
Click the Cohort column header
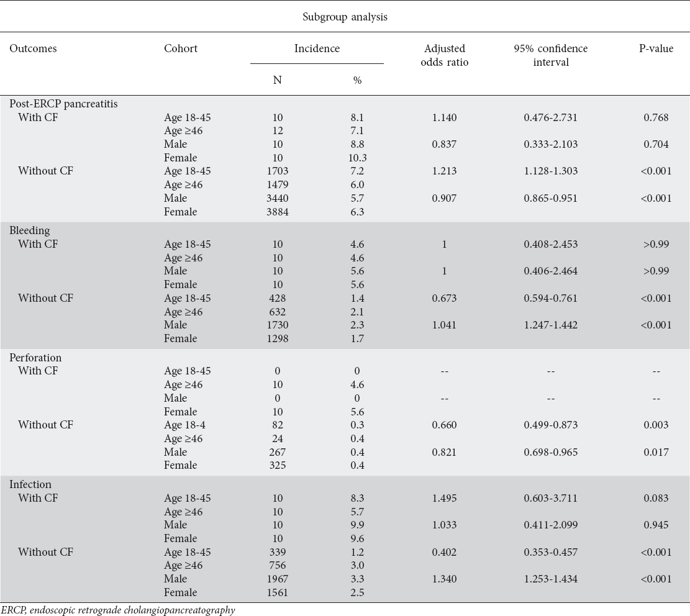181,48
